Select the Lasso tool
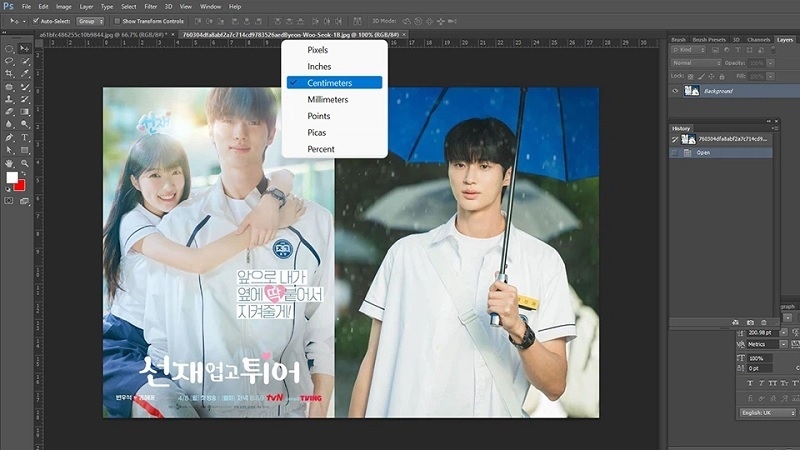The width and height of the screenshot is (800, 450). point(9,61)
